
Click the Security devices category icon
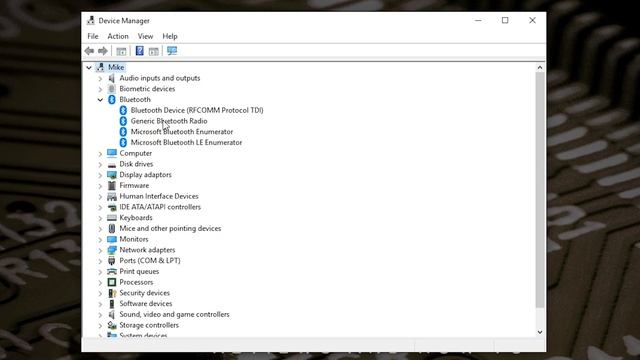click(x=112, y=293)
